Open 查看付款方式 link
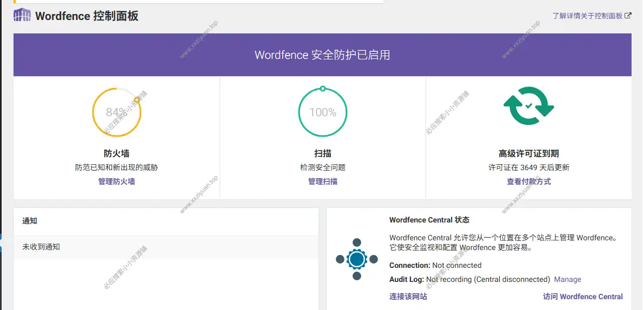 (x=528, y=181)
